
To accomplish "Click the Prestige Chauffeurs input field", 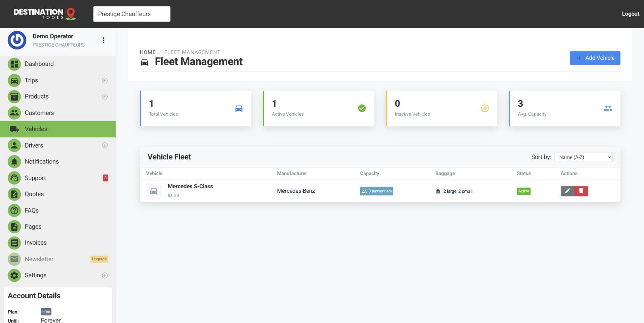I will point(132,14).
